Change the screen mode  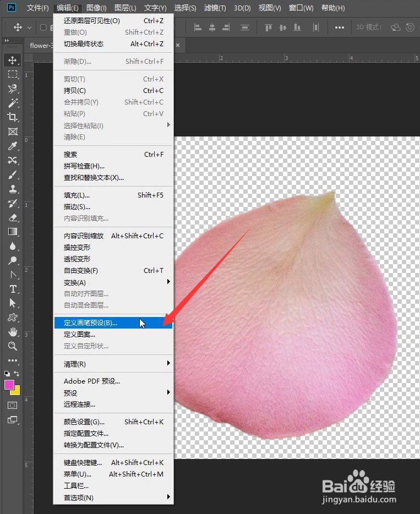tap(13, 420)
